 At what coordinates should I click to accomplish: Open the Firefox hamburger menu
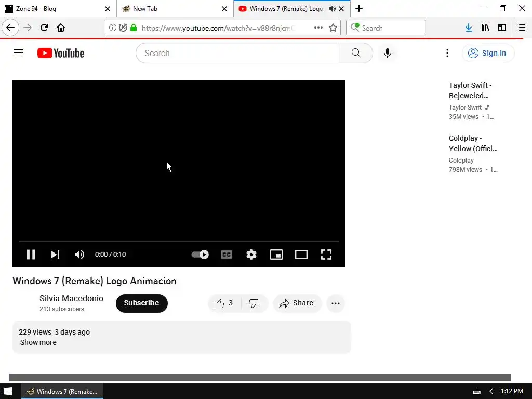(x=522, y=28)
